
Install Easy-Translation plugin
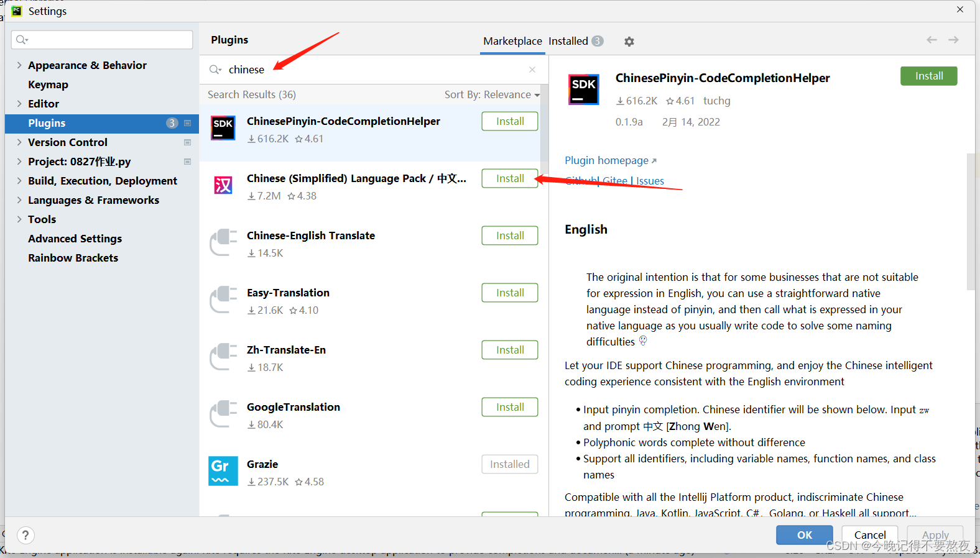pyautogui.click(x=510, y=293)
